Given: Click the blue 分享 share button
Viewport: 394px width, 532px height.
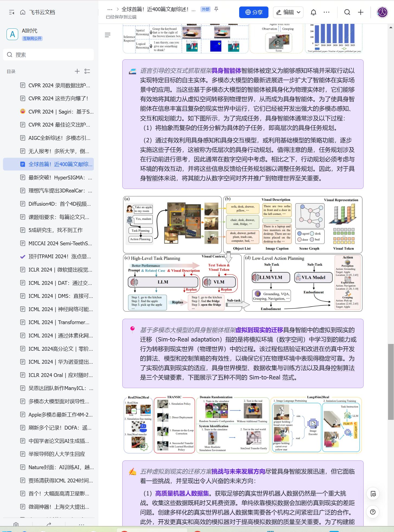Looking at the screenshot, I should click(x=254, y=12).
